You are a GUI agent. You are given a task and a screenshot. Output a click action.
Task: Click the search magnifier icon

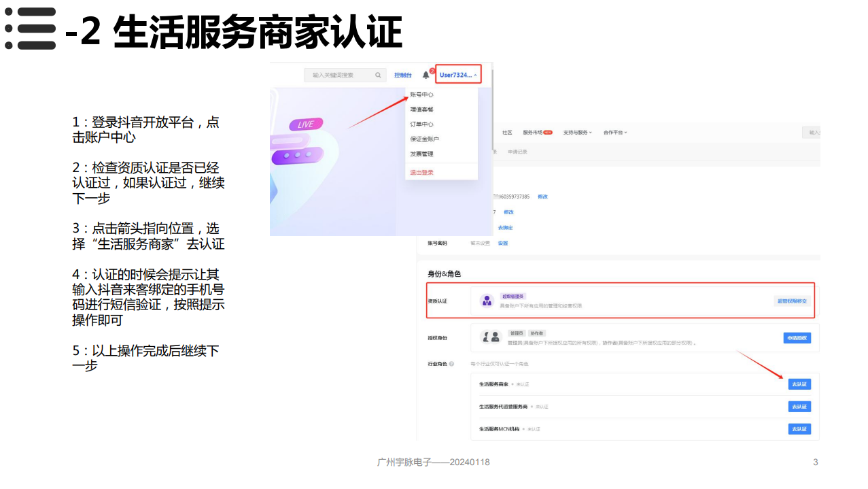coord(378,75)
